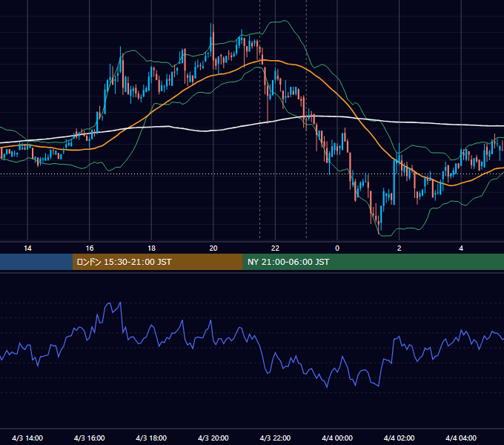Click the blue session bar before London
Viewport: 504px width, 445px height.
point(36,262)
